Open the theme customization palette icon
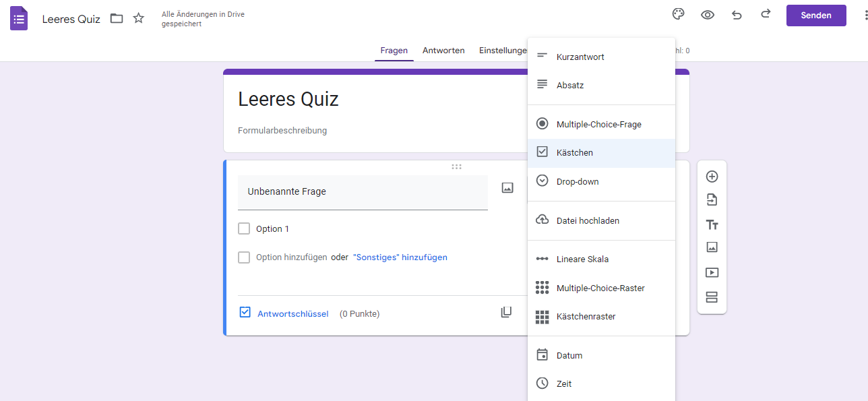The width and height of the screenshot is (868, 401). [678, 15]
